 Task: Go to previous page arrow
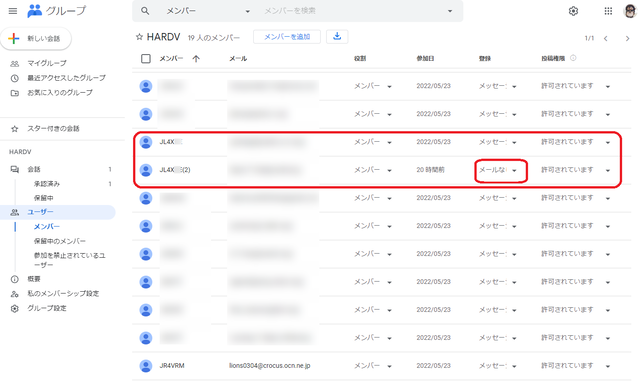pyautogui.click(x=606, y=38)
